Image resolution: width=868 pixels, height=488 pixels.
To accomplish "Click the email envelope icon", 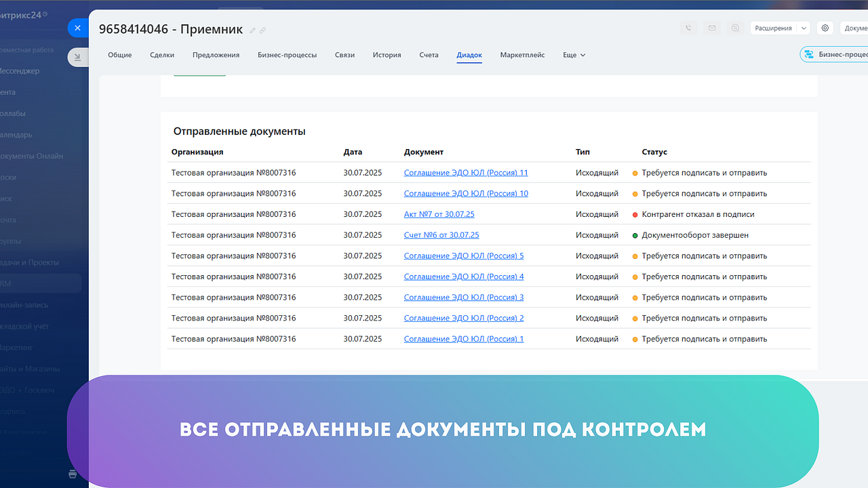I will click(712, 28).
